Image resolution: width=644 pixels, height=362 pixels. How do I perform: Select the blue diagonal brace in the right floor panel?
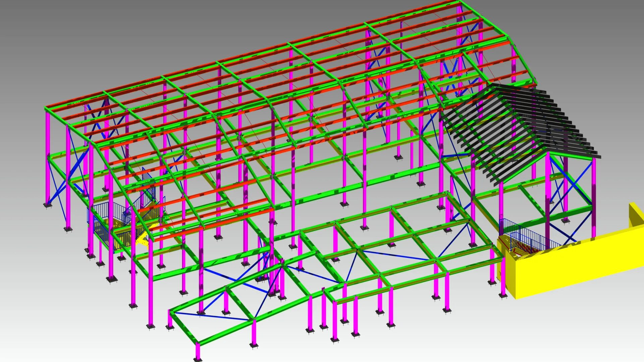pyautogui.click(x=453, y=241)
